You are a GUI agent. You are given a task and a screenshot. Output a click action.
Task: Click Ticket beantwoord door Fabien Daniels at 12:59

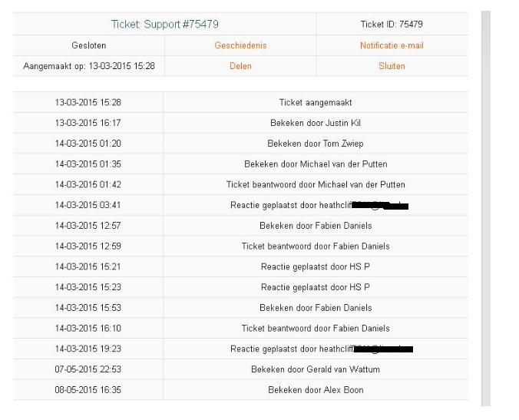316,246
